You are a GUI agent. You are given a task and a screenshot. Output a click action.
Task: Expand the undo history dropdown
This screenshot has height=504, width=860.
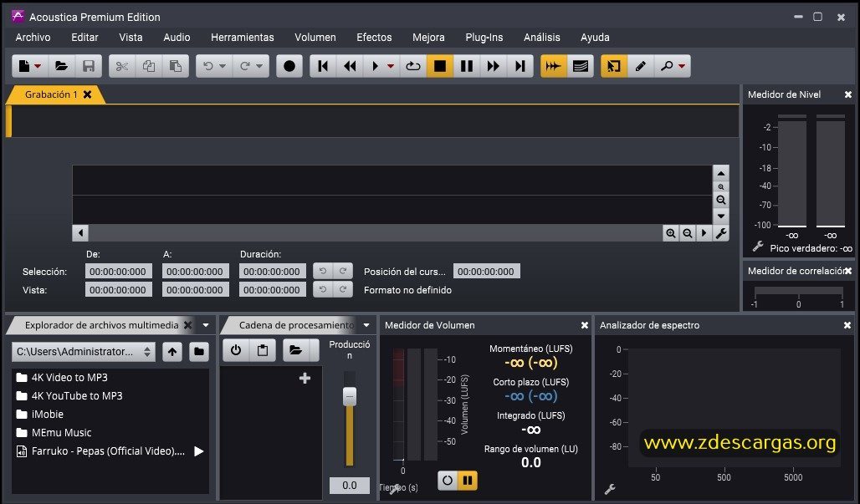[x=223, y=66]
